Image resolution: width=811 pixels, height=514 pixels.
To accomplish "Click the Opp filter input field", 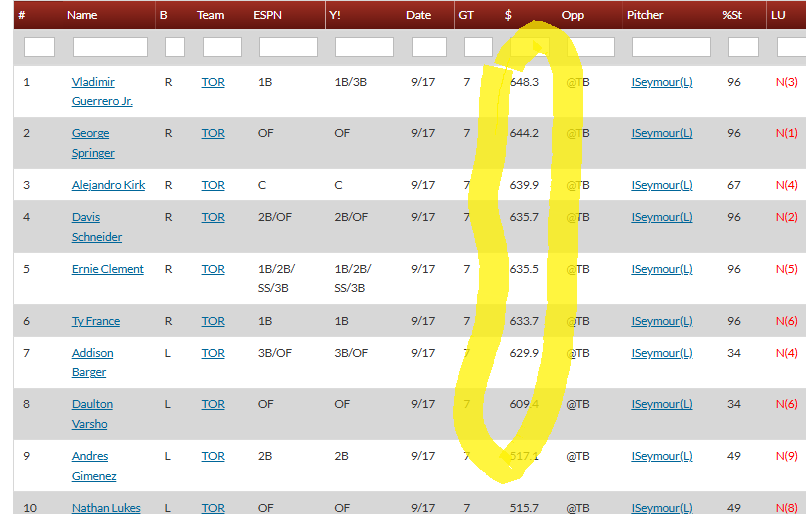I will [590, 47].
